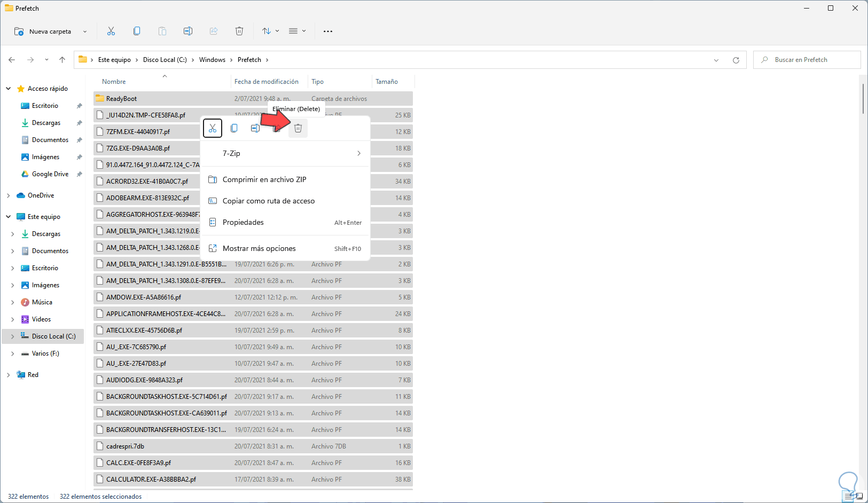
Task: Select file AMDOW.EXE-A5A86616.pf
Action: click(144, 297)
